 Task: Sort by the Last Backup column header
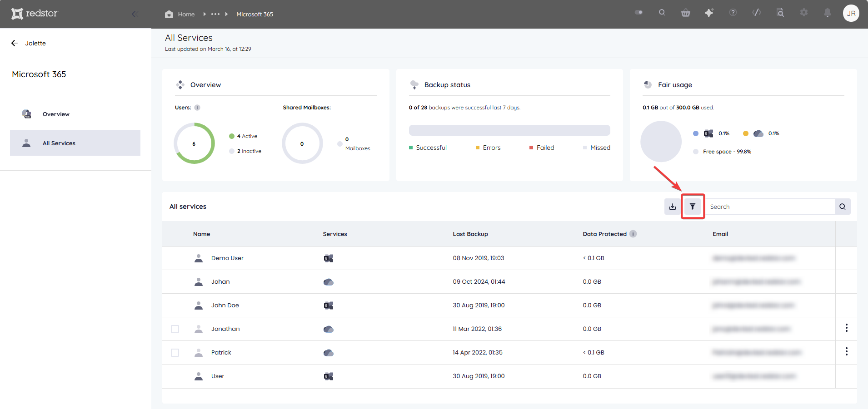(x=470, y=234)
